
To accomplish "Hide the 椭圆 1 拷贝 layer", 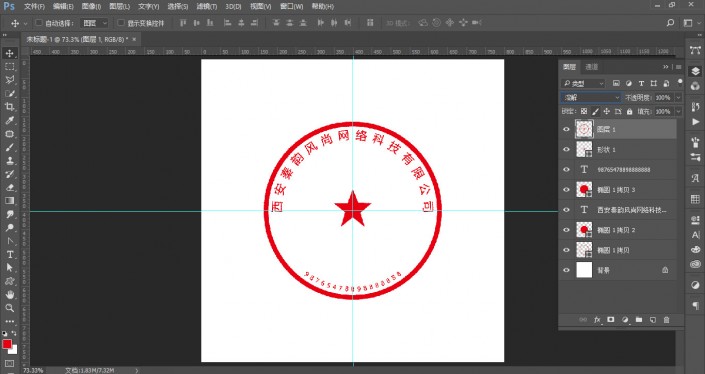I will click(567, 250).
